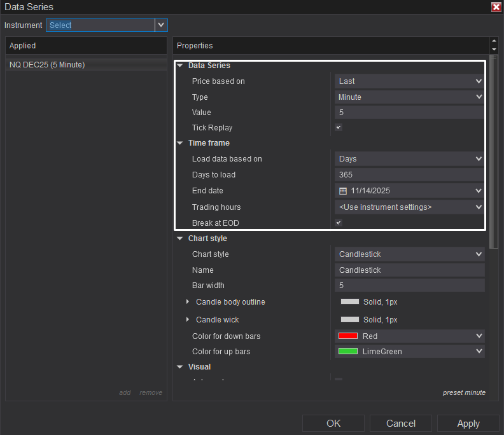Screen dimensions: 504x435
Task: Click the calendar icon beside End date
Action: 343,191
